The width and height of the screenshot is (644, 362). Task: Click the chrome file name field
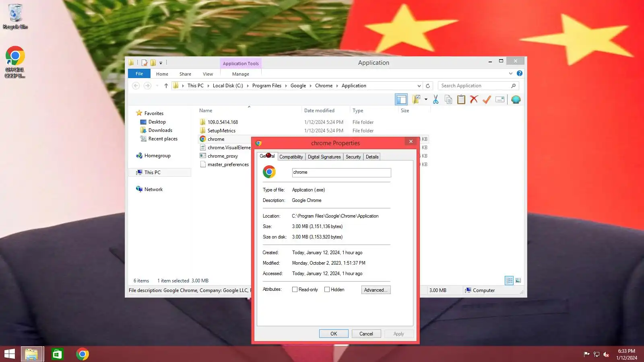(341, 173)
